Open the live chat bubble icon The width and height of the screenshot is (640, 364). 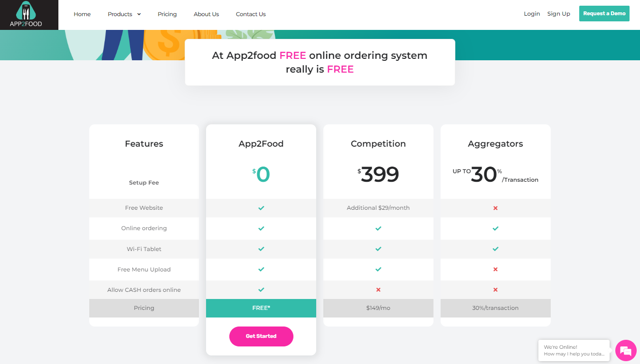click(626, 351)
